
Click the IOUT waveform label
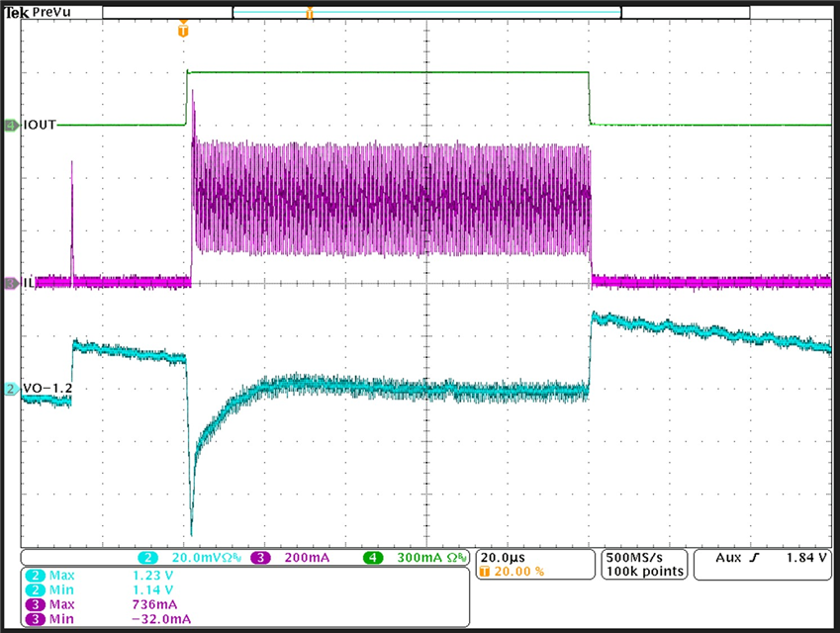[40, 126]
